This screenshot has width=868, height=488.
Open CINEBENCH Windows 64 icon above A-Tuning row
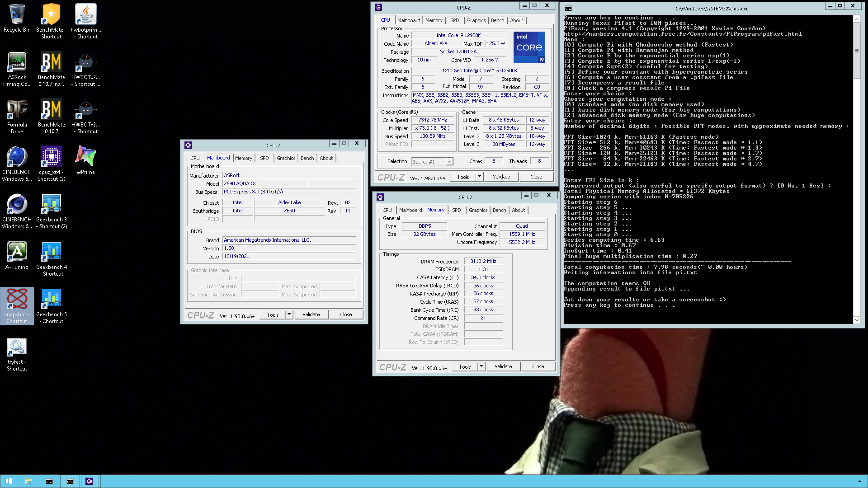pos(17,211)
